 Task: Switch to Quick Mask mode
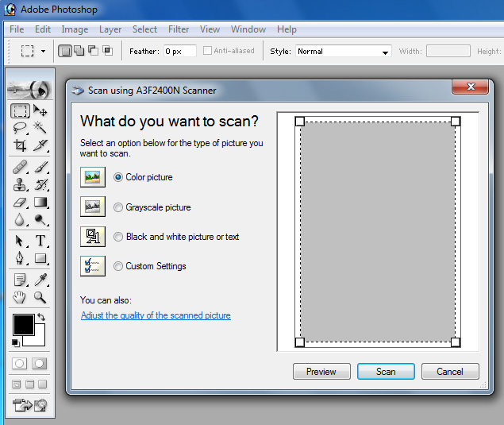(39, 364)
